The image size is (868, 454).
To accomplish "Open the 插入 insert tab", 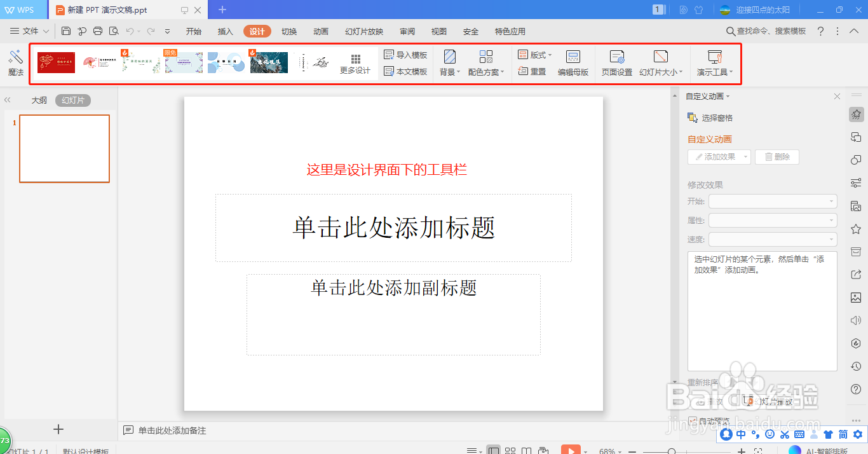I will (226, 32).
